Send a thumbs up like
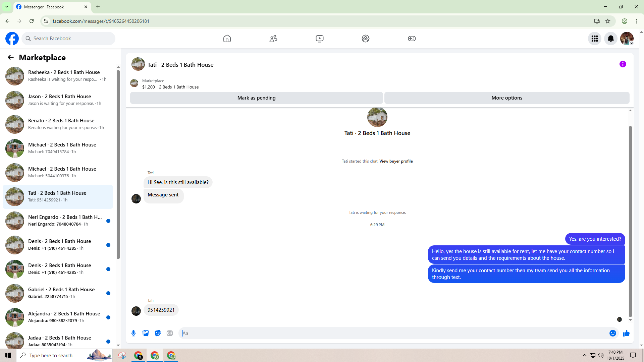 [x=626, y=333]
